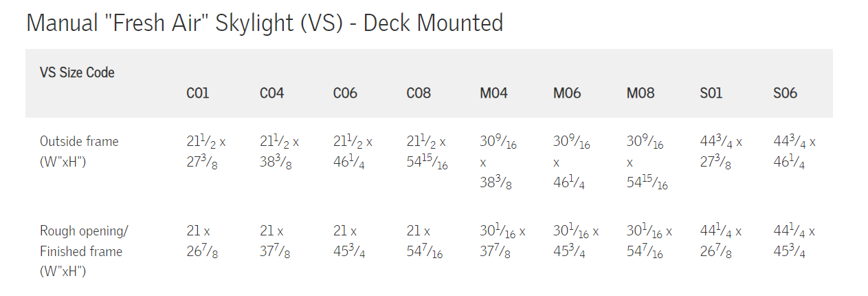
Task: Click the M06 rough opening dimension value
Action: 576,242
